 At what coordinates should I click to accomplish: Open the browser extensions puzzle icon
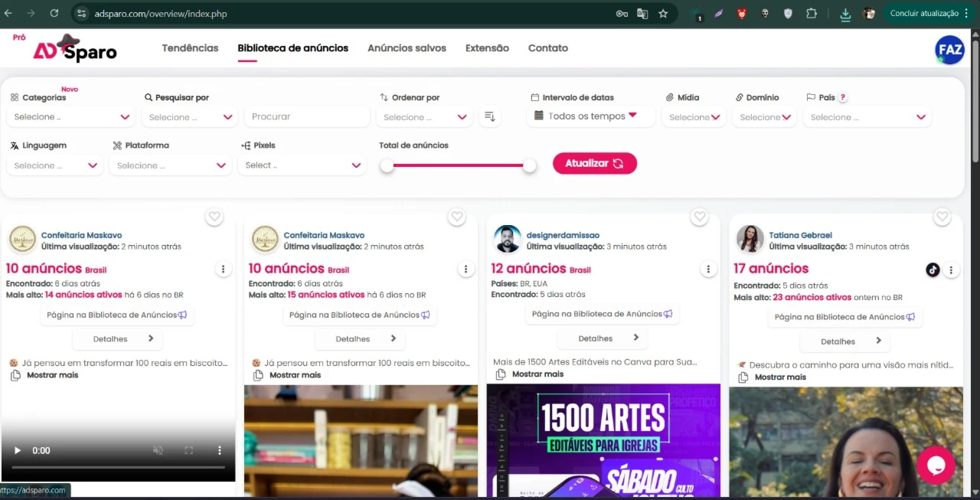(x=812, y=13)
